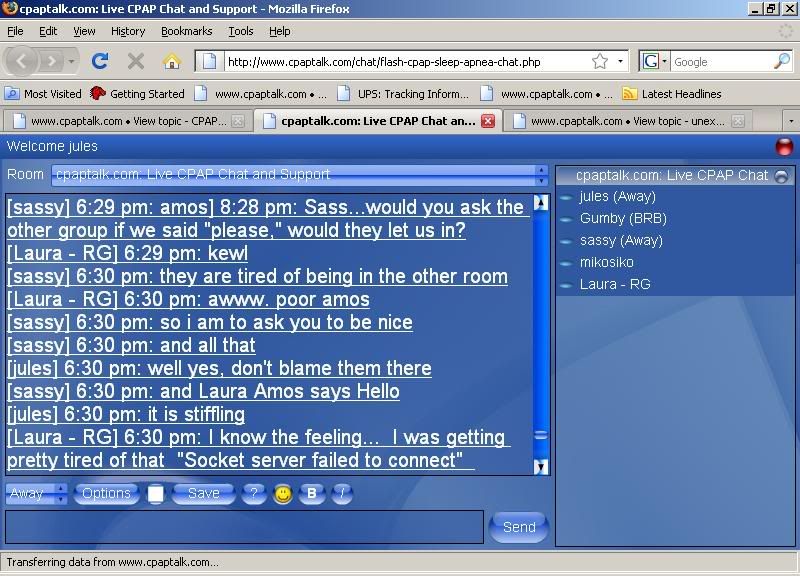Open the list all tabs dropdown

pyautogui.click(x=790, y=121)
